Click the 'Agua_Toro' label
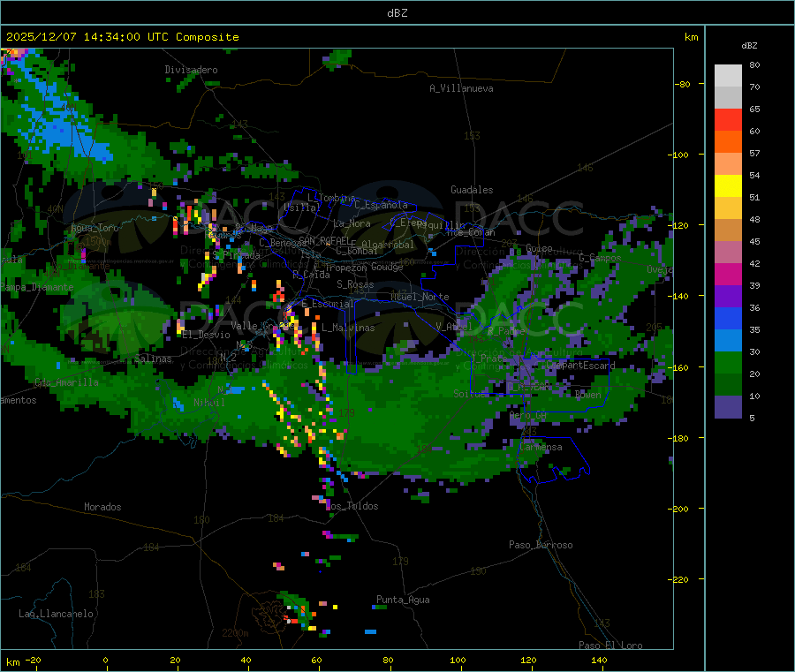Screen dimensions: 795x672 tap(95, 228)
